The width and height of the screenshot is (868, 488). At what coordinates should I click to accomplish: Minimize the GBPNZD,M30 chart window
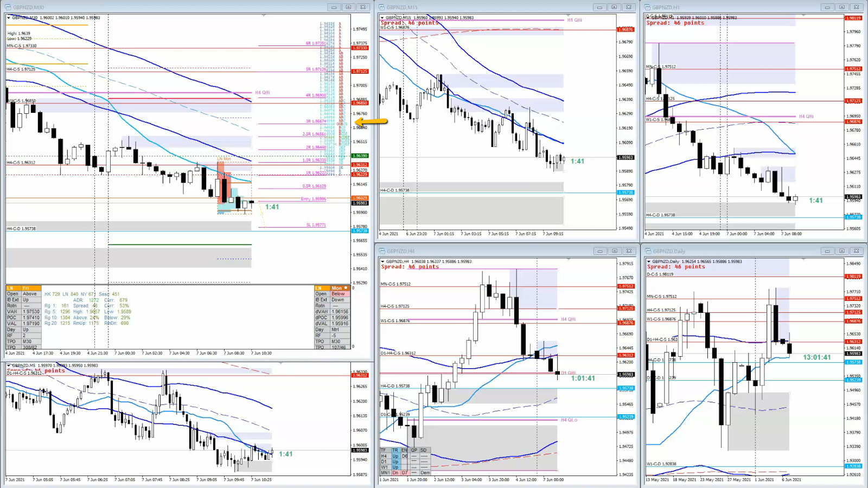pos(334,7)
